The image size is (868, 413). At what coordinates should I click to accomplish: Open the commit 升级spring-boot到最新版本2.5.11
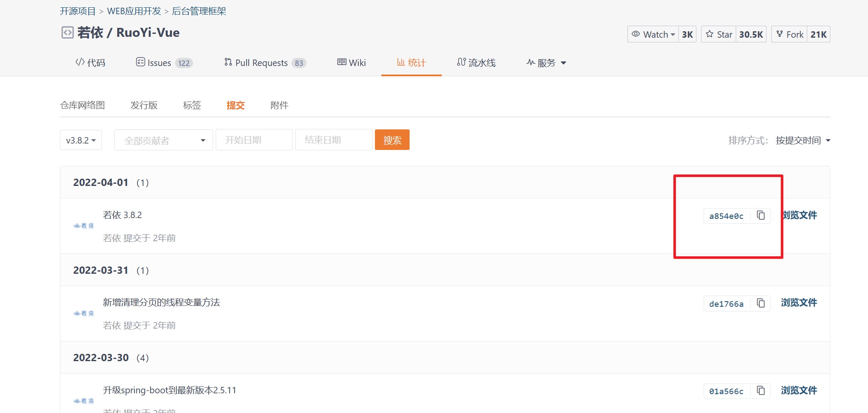pos(169,390)
